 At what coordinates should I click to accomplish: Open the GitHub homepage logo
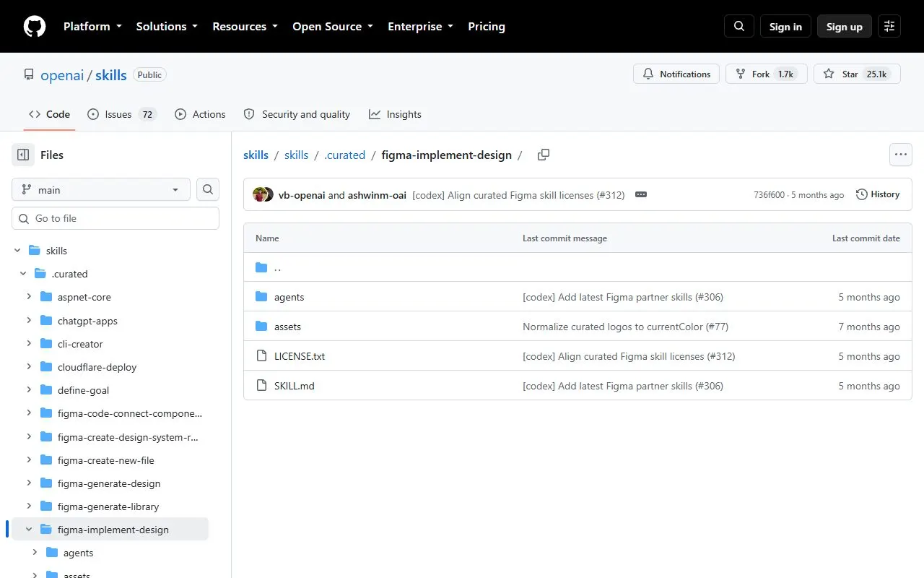tap(35, 26)
